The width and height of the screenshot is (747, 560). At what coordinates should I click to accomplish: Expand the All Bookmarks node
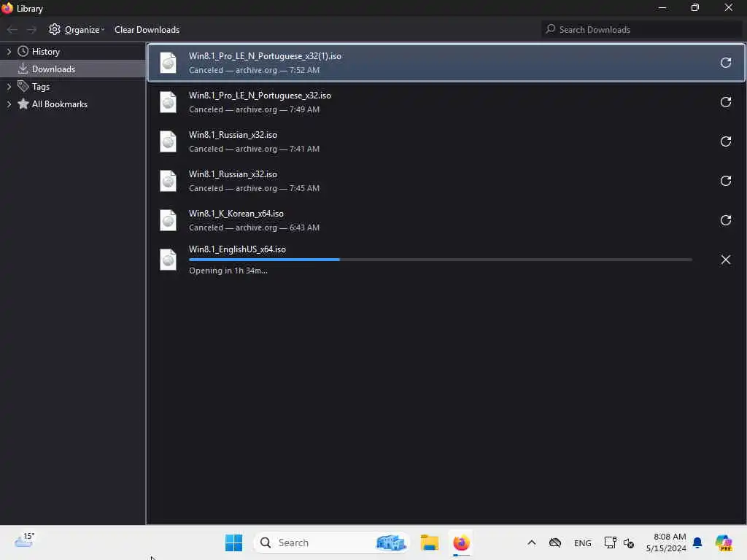point(9,104)
